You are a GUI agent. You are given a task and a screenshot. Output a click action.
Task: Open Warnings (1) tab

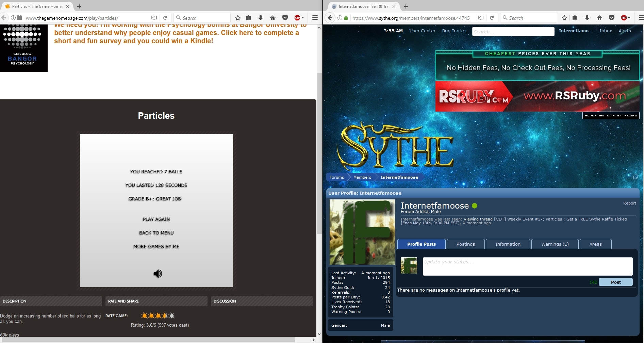[555, 244]
